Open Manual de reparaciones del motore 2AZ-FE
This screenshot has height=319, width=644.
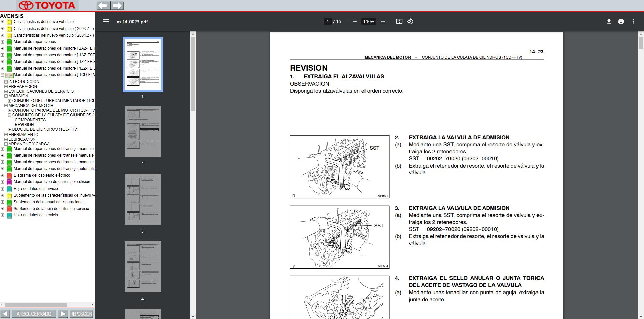tap(54, 48)
